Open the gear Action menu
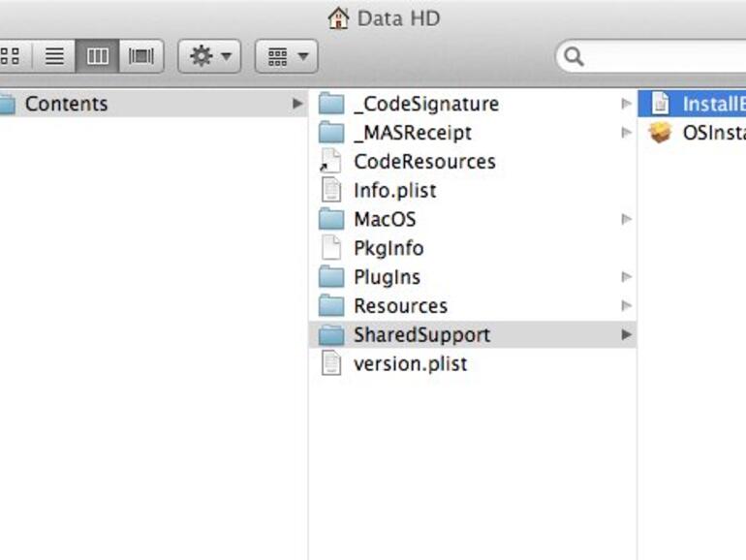Screen dimensions: 746x560 pyautogui.click(x=209, y=56)
